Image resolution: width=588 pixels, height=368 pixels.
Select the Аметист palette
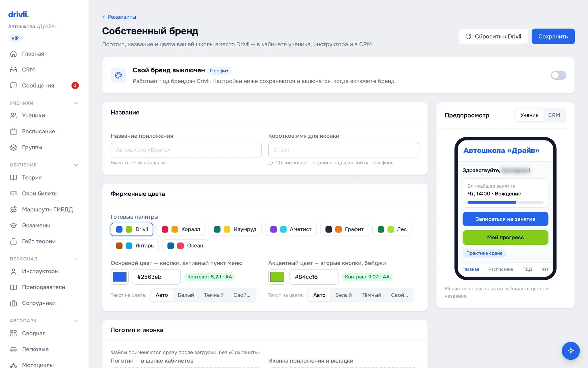pos(291,229)
